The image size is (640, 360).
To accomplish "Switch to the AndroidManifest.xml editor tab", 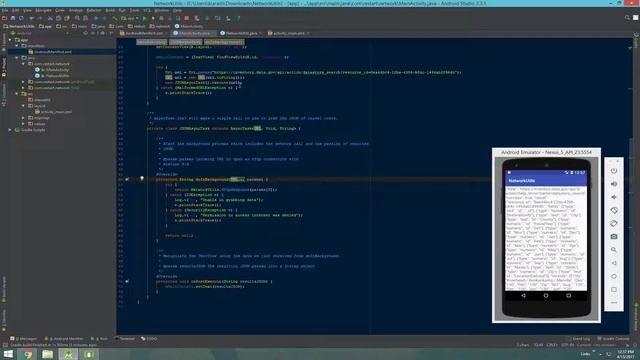I will [x=143, y=33].
